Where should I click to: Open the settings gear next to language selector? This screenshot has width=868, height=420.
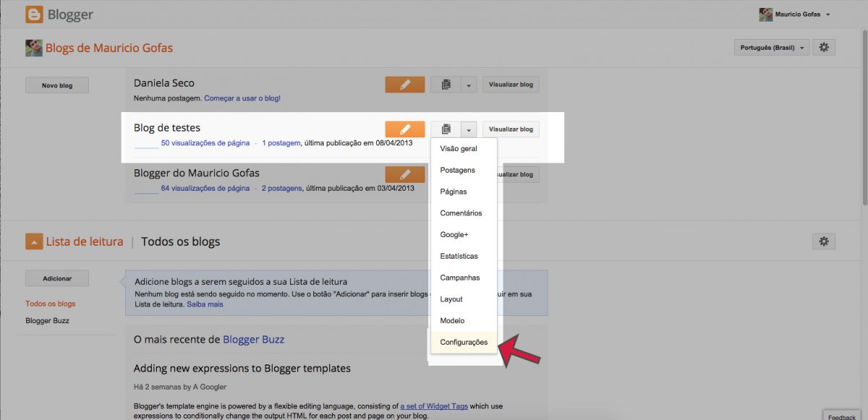[823, 48]
